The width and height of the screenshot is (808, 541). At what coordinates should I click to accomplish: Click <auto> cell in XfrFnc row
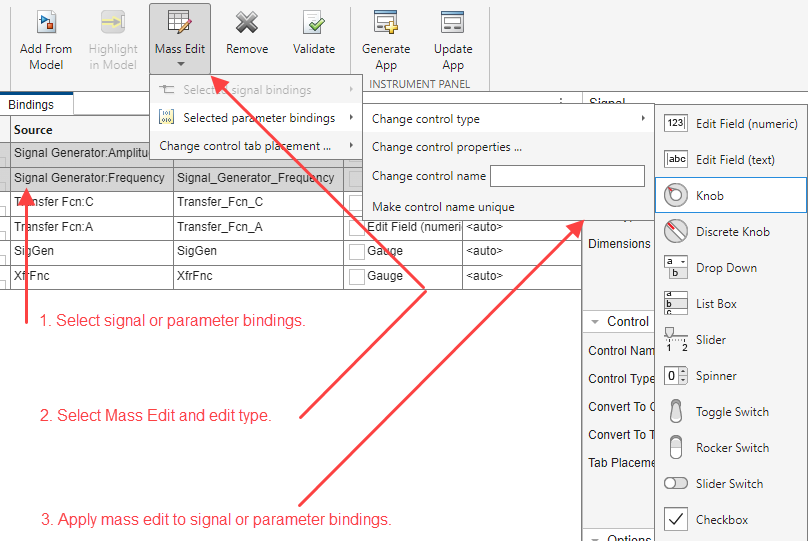[521, 276]
